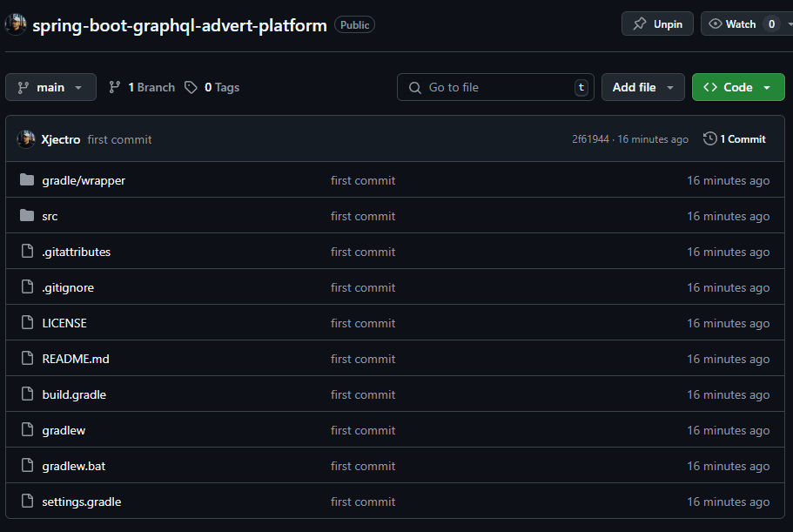Click the gradle/wrapper folder icon
793x532 pixels.
coord(26,180)
